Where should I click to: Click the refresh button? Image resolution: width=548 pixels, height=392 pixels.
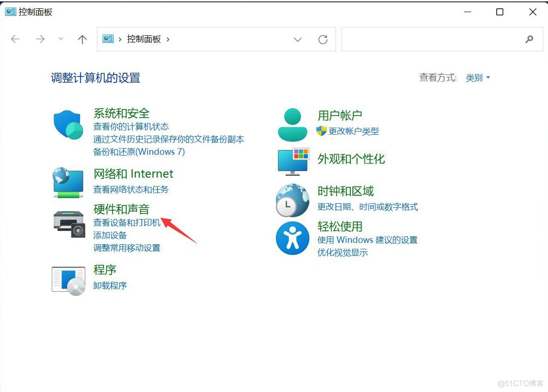[x=323, y=40]
